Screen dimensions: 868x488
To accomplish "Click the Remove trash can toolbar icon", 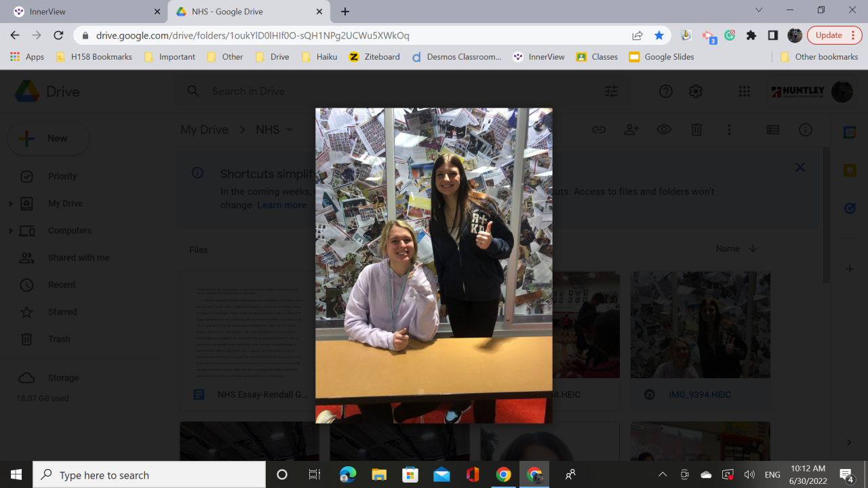I will pos(696,129).
